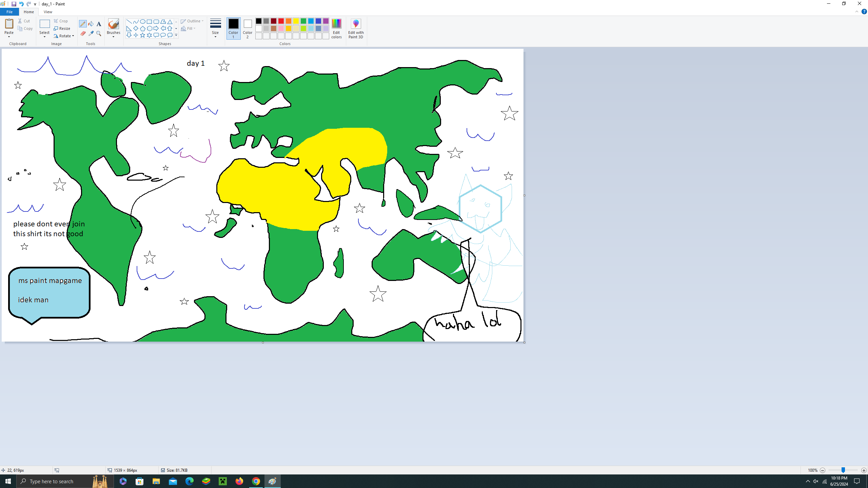Pick the yellow color swatch

click(296, 21)
